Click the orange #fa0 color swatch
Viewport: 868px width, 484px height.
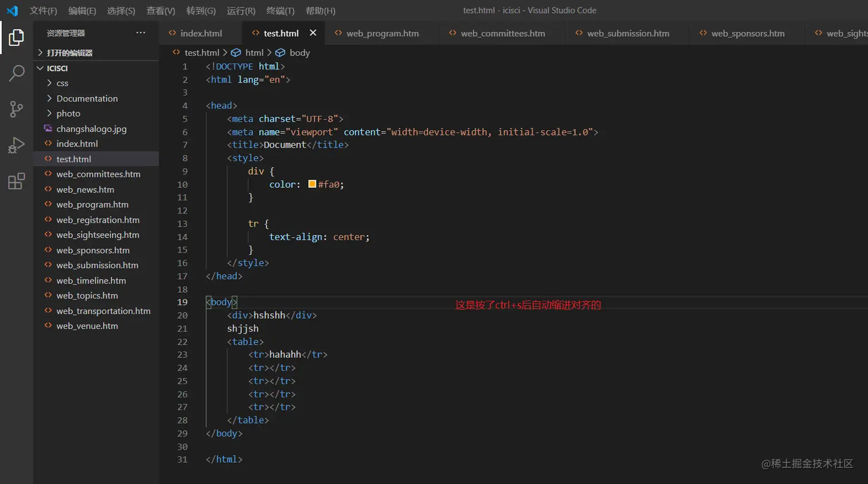click(312, 184)
